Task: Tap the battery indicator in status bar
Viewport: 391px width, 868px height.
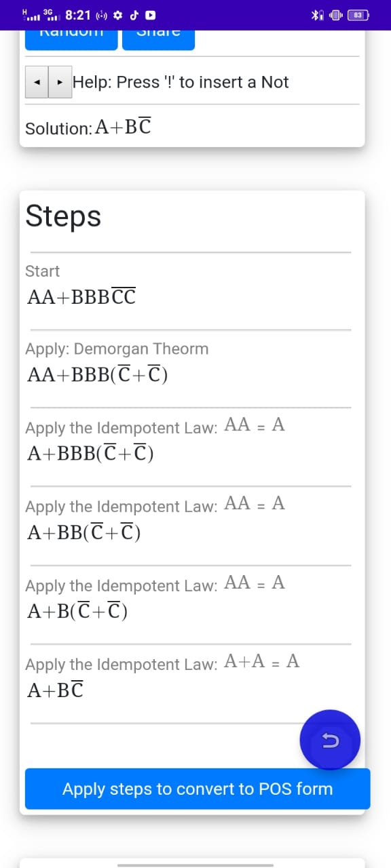Action: (x=358, y=15)
